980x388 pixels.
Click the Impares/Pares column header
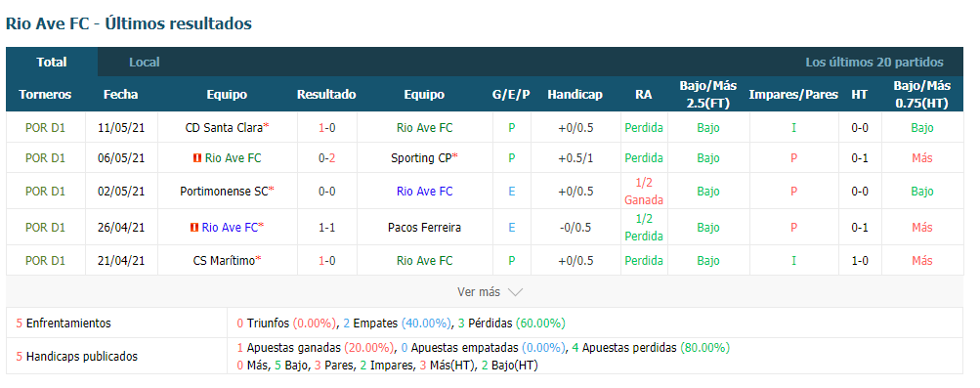pos(793,95)
